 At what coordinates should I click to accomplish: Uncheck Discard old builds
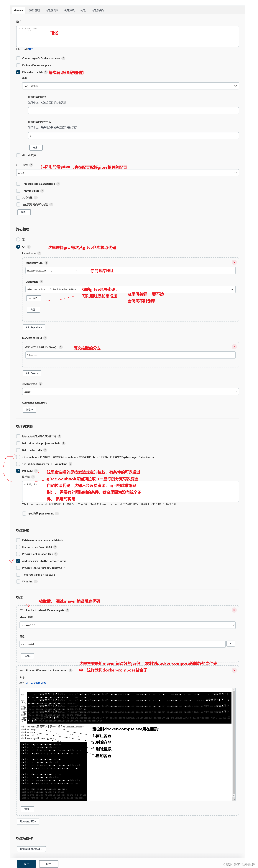18,72
